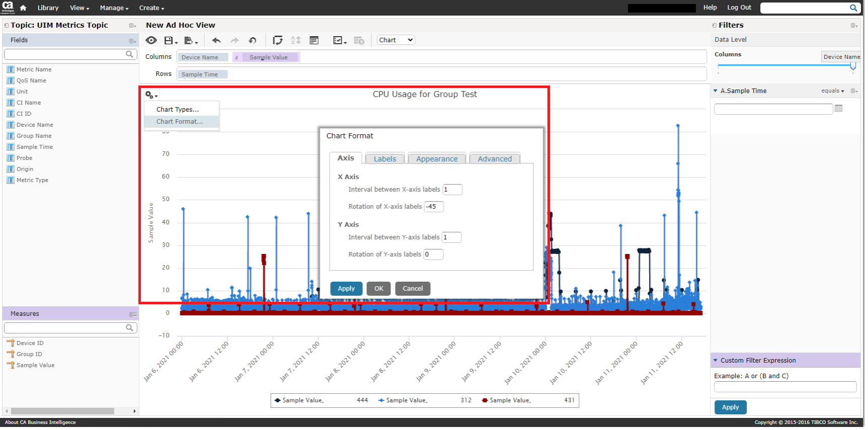Open the equals operator dropdown
The height and width of the screenshot is (430, 868).
pos(832,91)
